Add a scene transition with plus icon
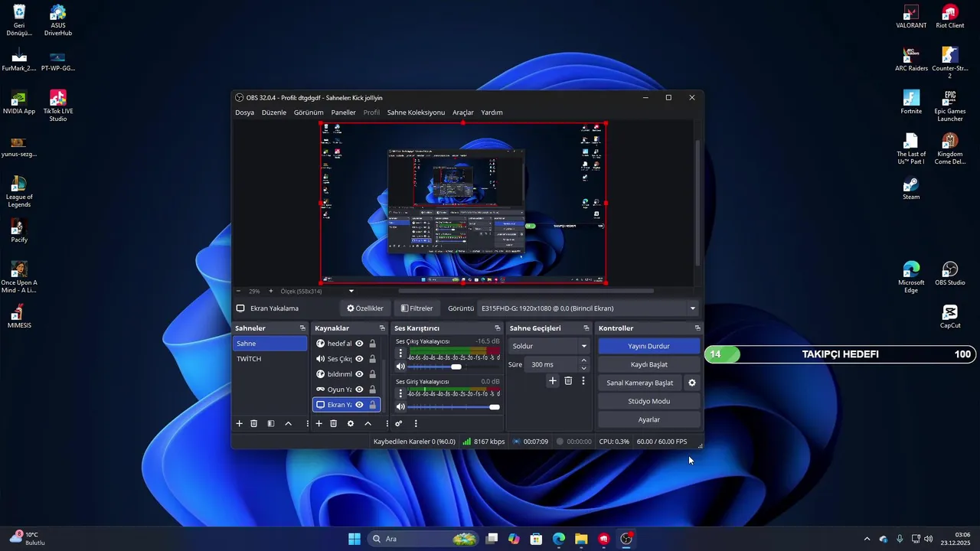The image size is (980, 551). point(552,380)
